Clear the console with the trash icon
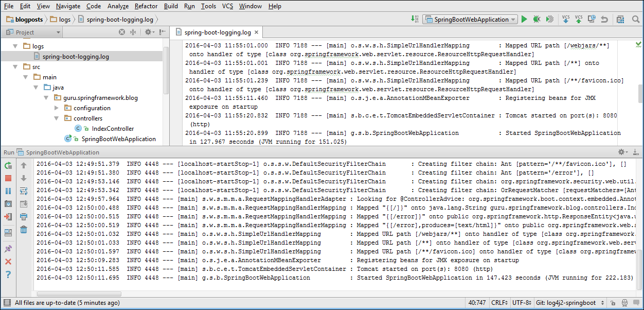This screenshot has height=310, width=644. click(x=24, y=230)
